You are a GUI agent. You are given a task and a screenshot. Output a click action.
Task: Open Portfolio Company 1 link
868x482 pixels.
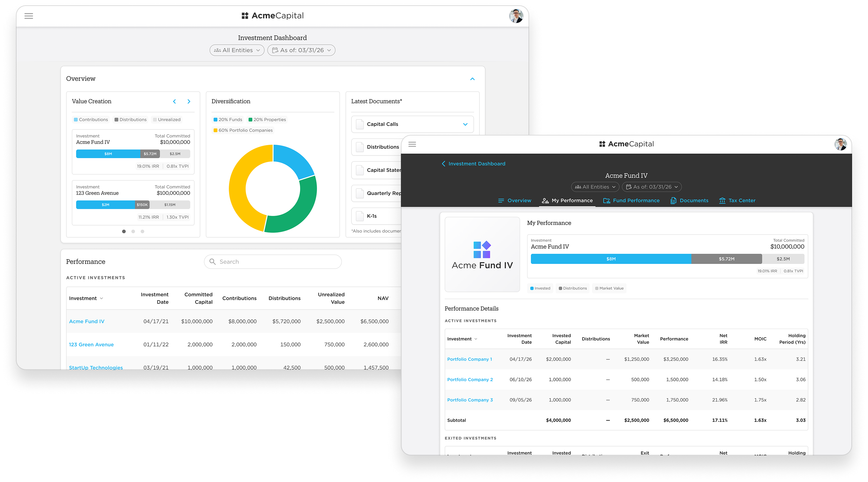469,359
